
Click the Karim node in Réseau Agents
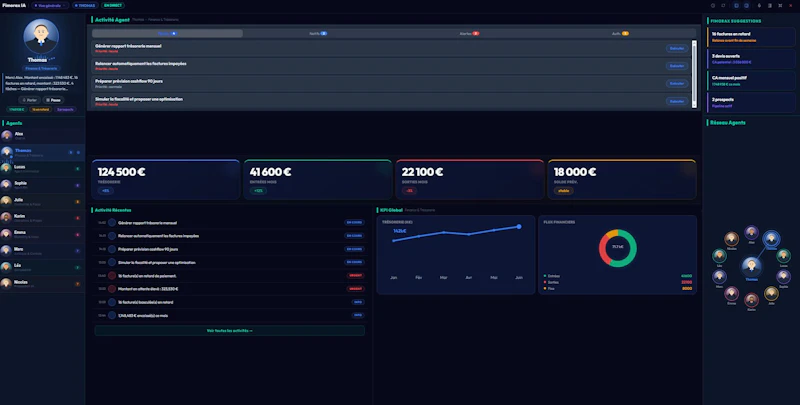(751, 300)
